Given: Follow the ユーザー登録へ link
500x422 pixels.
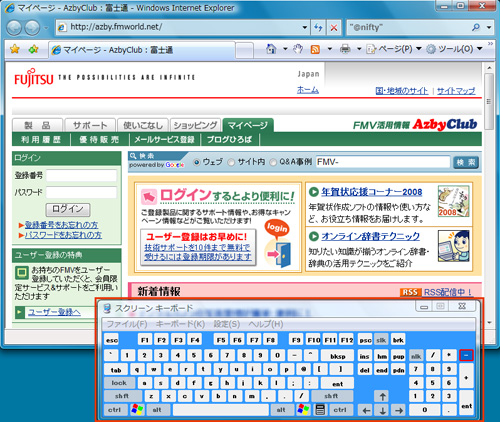Looking at the screenshot, I should coord(54,312).
